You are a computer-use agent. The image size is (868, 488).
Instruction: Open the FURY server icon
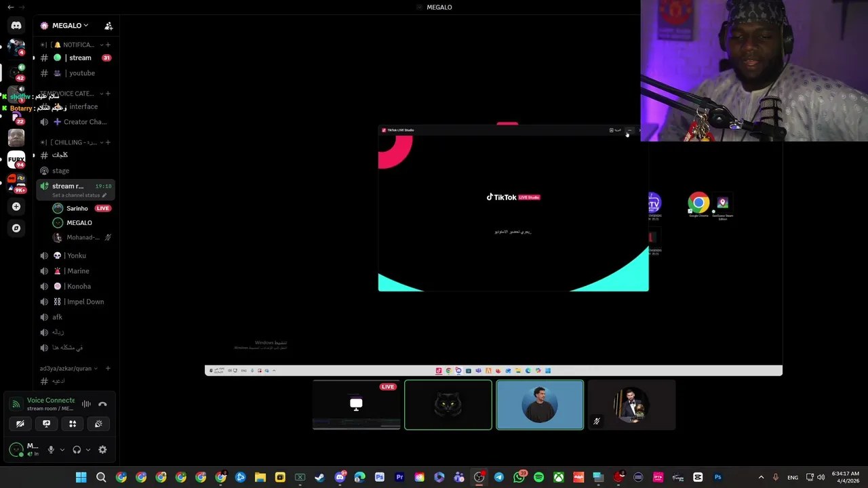coord(16,160)
